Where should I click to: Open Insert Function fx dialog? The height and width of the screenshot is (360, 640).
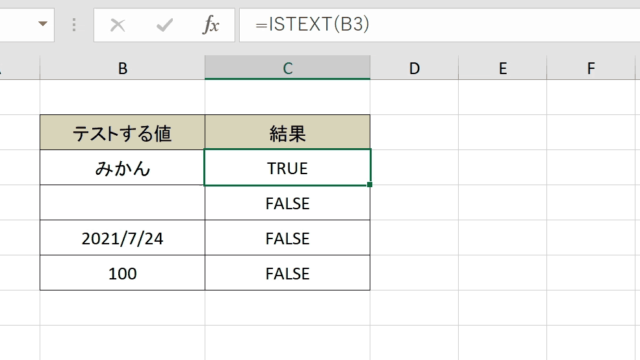tap(211, 25)
